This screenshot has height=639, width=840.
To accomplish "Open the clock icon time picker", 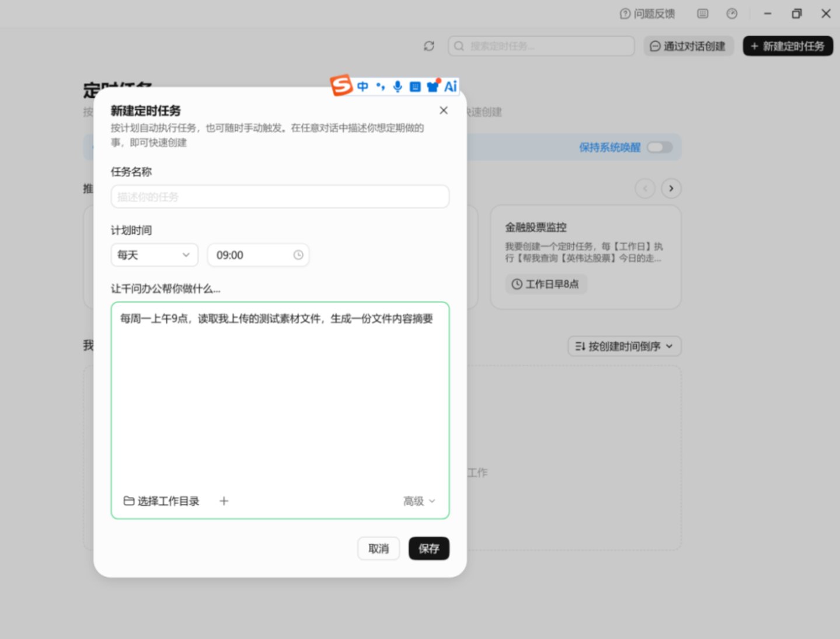I will [x=298, y=255].
